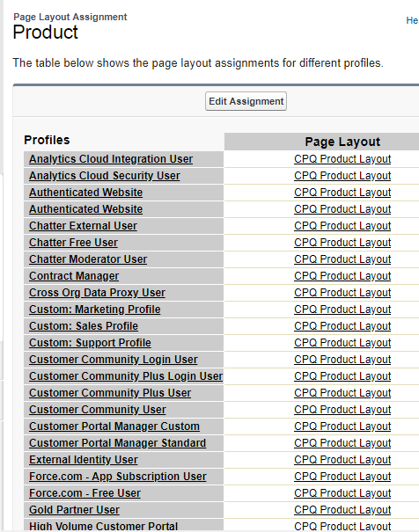Open the Customer Community Plus Login User profile

point(126,376)
